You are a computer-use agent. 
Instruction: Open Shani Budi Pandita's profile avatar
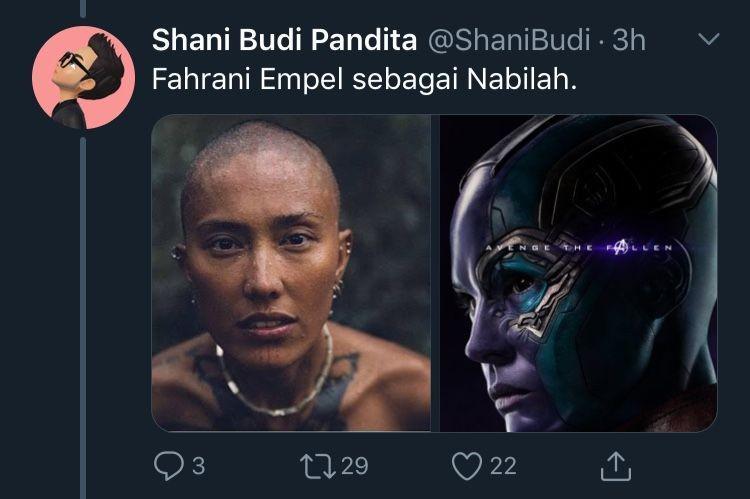(84, 78)
